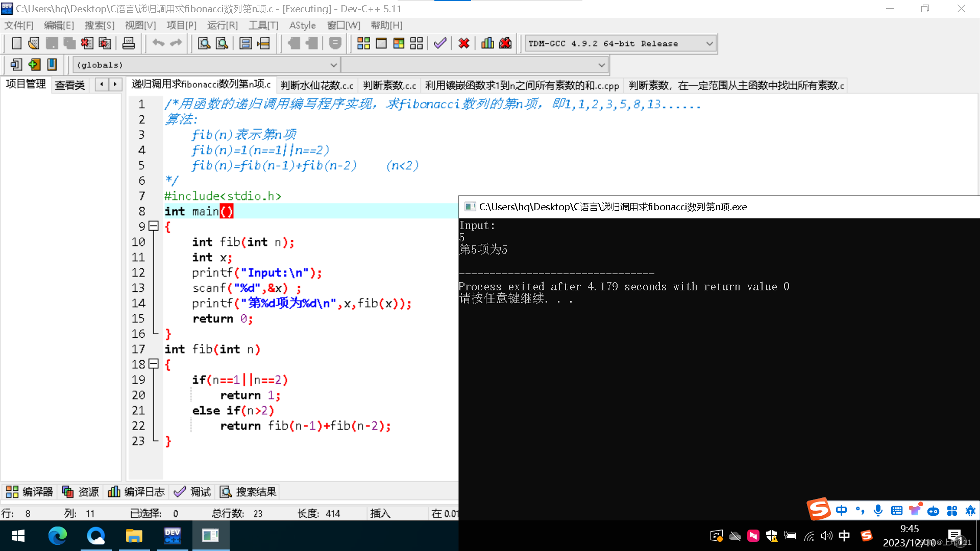The width and height of the screenshot is (980, 551).
Task: Click the purple checkmark Debug icon
Action: 440,43
